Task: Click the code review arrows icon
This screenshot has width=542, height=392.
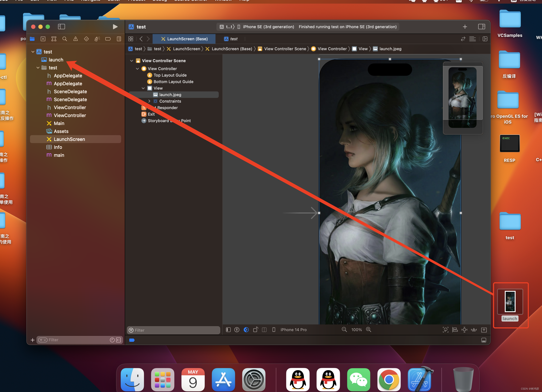Action: pyautogui.click(x=463, y=39)
